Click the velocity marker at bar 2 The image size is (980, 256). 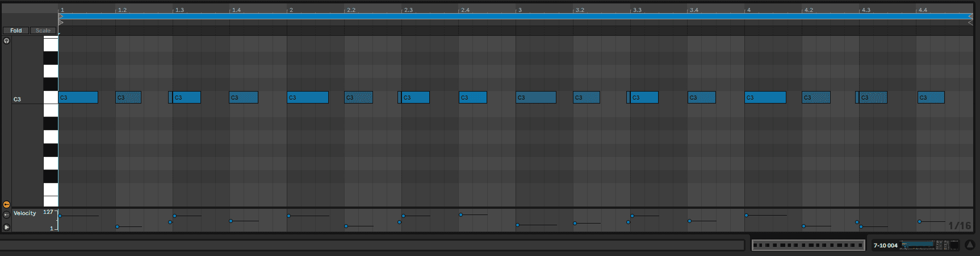click(289, 216)
